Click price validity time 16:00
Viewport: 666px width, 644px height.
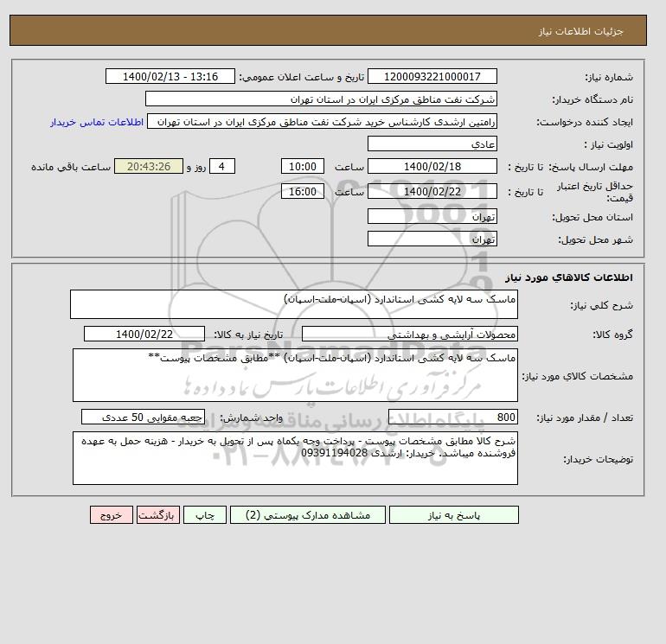[303, 191]
